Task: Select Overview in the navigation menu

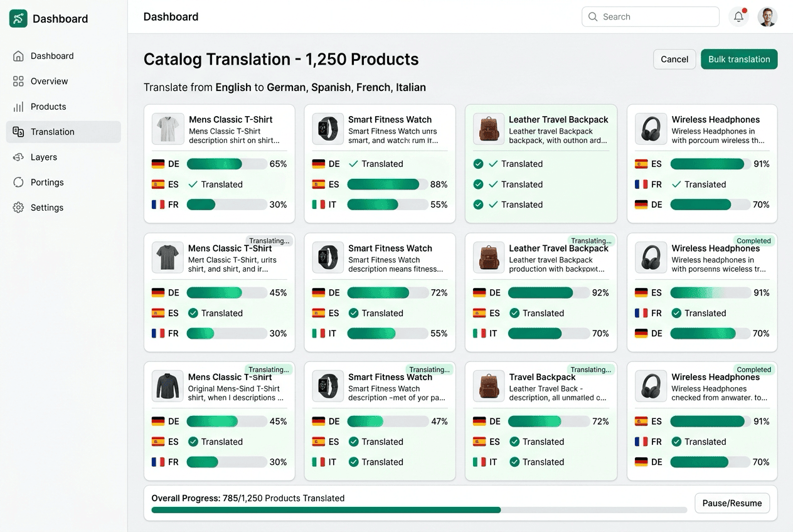Action: [49, 81]
